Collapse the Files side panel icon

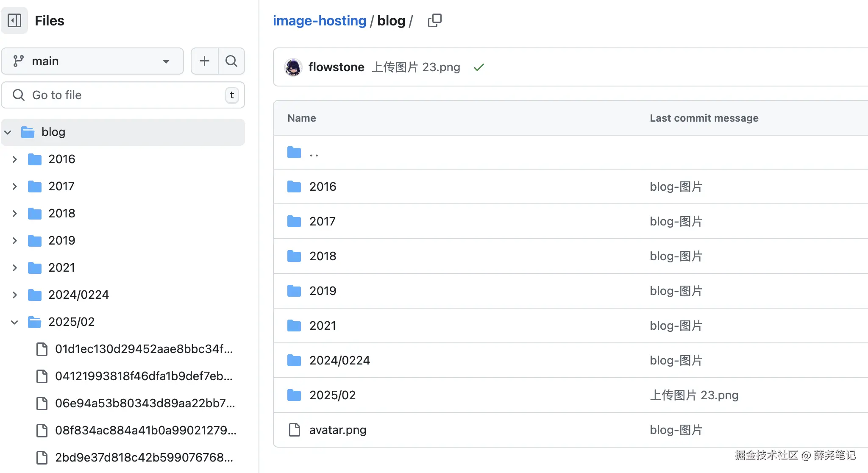(x=14, y=20)
